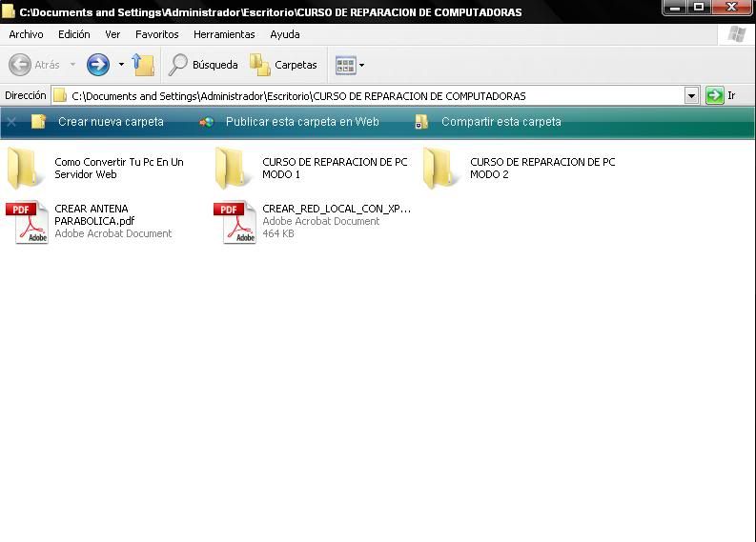
Task: Click the share folder icon beside Compartir
Action: (421, 122)
